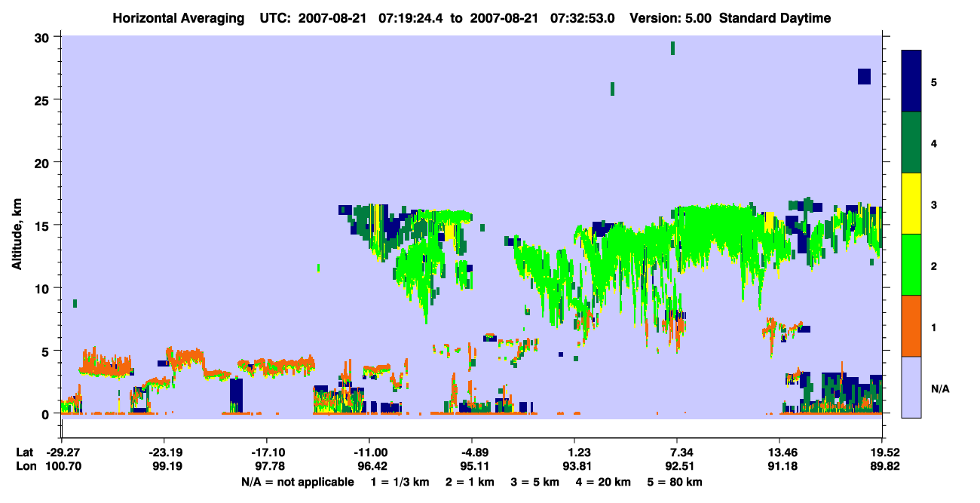Click the dark blue colorbar segment labeled 5
The width and height of the screenshot is (980, 503).
911,81
